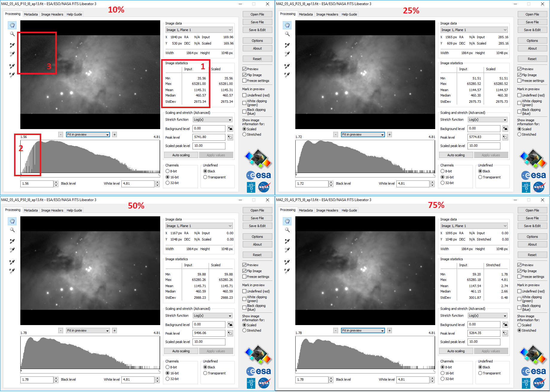Image resolution: width=550 pixels, height=392 pixels.
Task: Open Stretch function Log(x) dropdown, P25 window
Action: click(x=488, y=120)
